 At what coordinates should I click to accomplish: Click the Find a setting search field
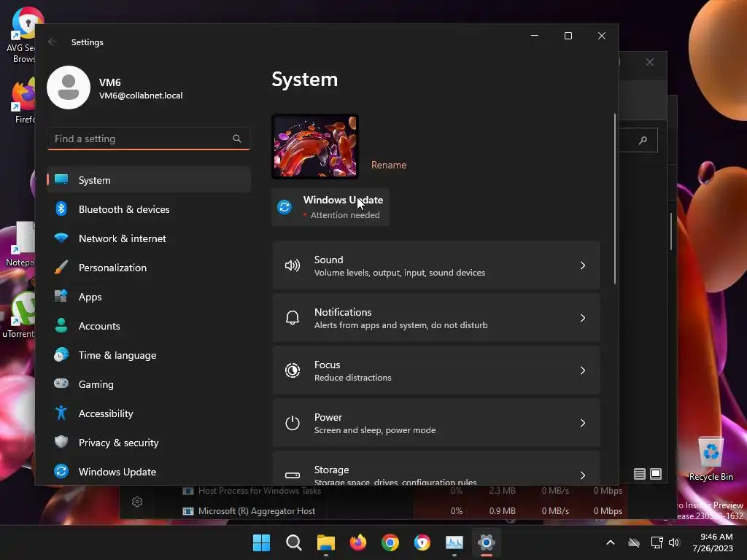149,139
